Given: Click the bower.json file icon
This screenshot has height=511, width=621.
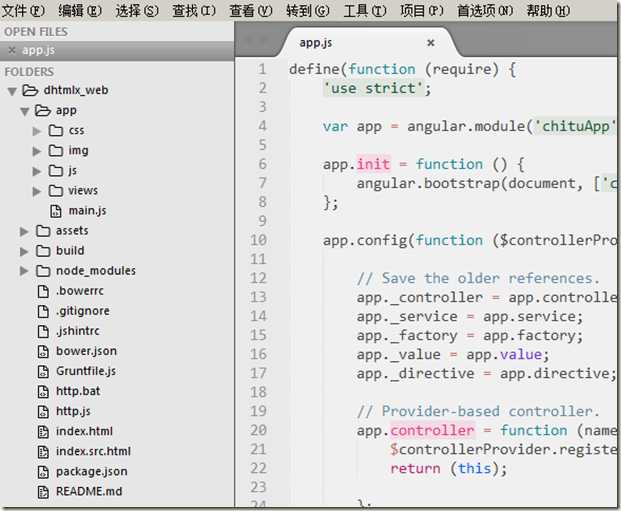Looking at the screenshot, I should [43, 351].
